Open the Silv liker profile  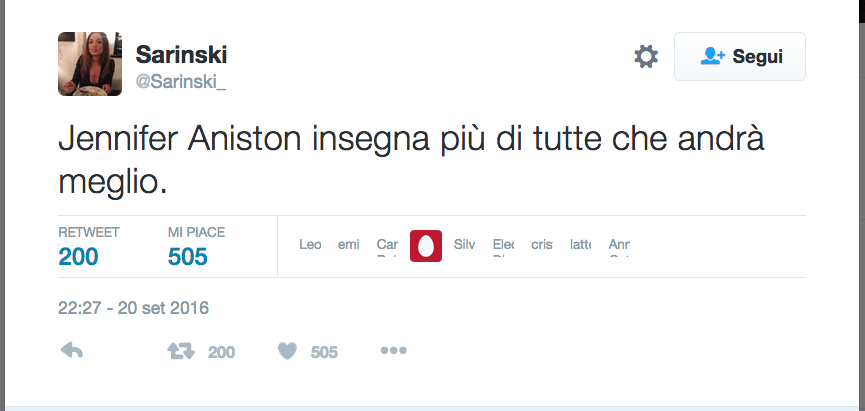pyautogui.click(x=464, y=245)
